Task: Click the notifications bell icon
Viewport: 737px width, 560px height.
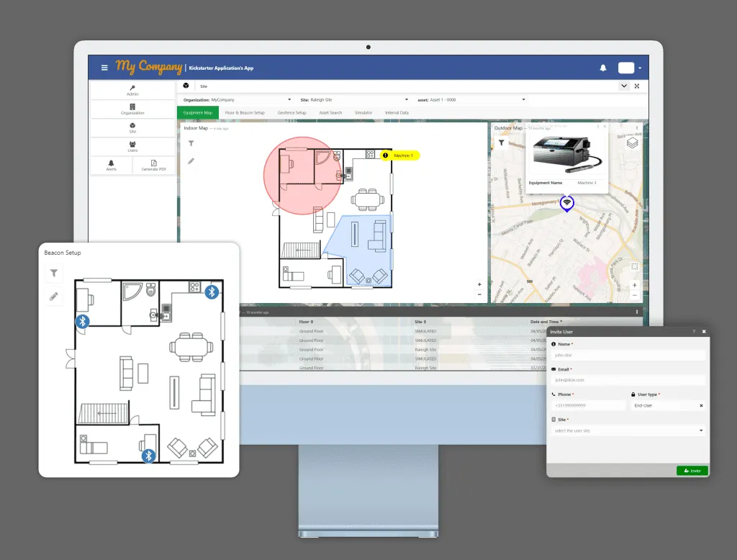Action: 603,68
